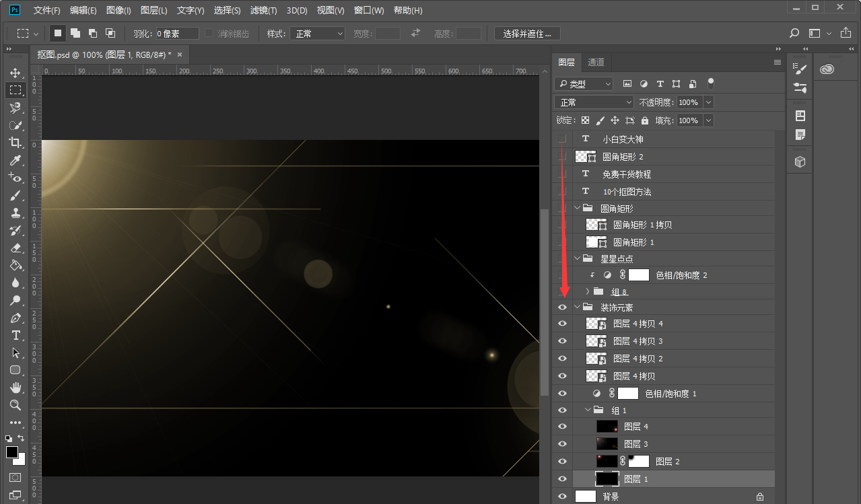Viewport: 861px width, 504px height.
Task: Select the Crop tool
Action: [x=15, y=143]
